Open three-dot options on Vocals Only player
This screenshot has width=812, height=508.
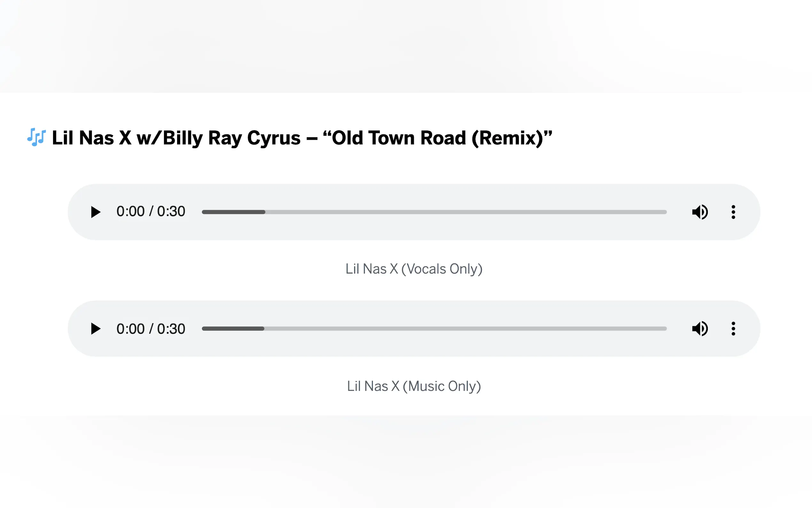(733, 212)
